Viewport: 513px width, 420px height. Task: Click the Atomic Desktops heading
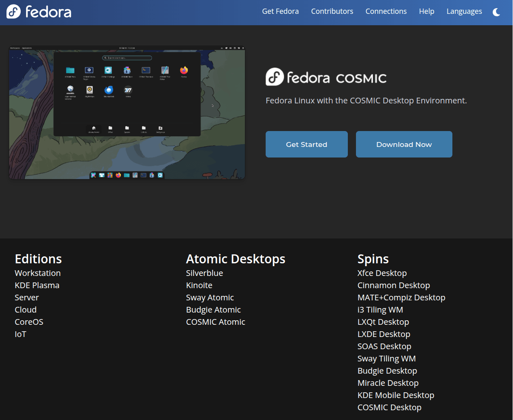[x=236, y=259]
